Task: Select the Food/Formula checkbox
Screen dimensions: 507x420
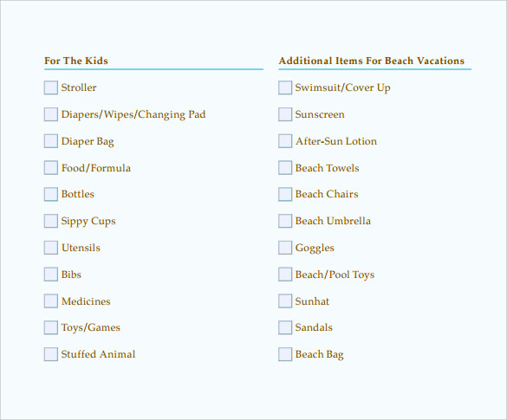Action: [51, 168]
